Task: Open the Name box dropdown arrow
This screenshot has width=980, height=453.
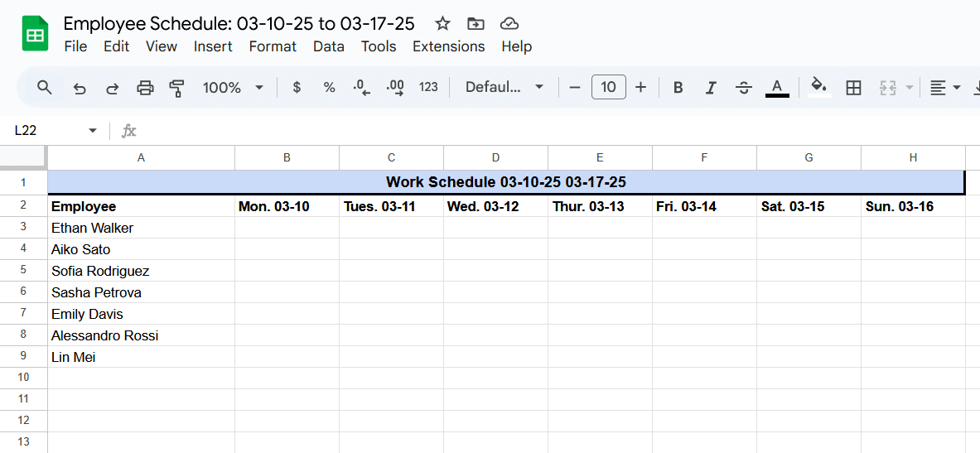Action: (x=93, y=131)
